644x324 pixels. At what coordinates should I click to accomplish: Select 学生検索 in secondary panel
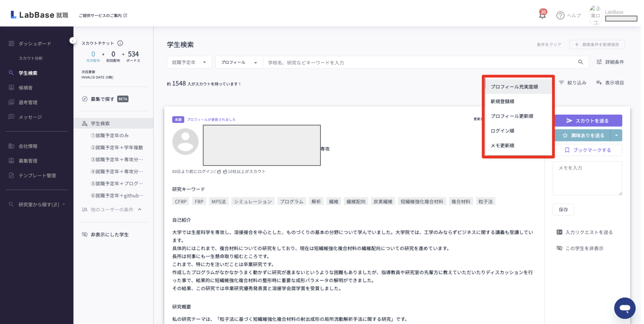pyautogui.click(x=113, y=123)
